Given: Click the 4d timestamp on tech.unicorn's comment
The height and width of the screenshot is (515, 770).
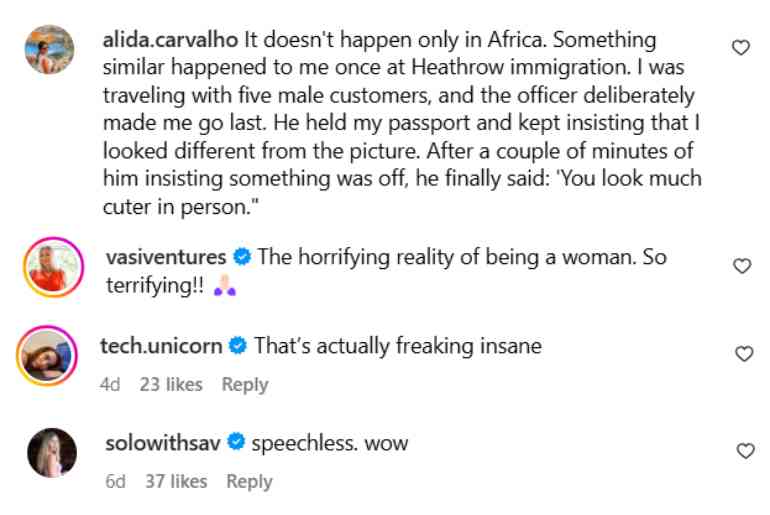Looking at the screenshot, I should (x=110, y=384).
